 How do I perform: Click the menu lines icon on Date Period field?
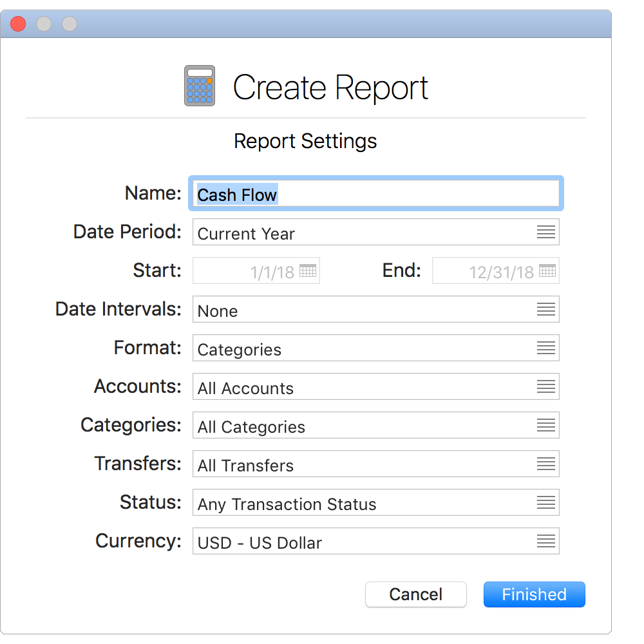546,232
